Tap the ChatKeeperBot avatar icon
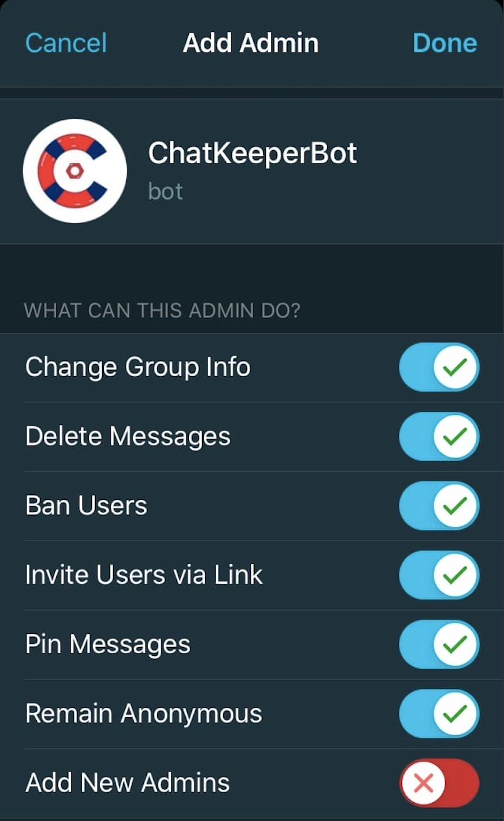The width and height of the screenshot is (504, 821). 75,171
